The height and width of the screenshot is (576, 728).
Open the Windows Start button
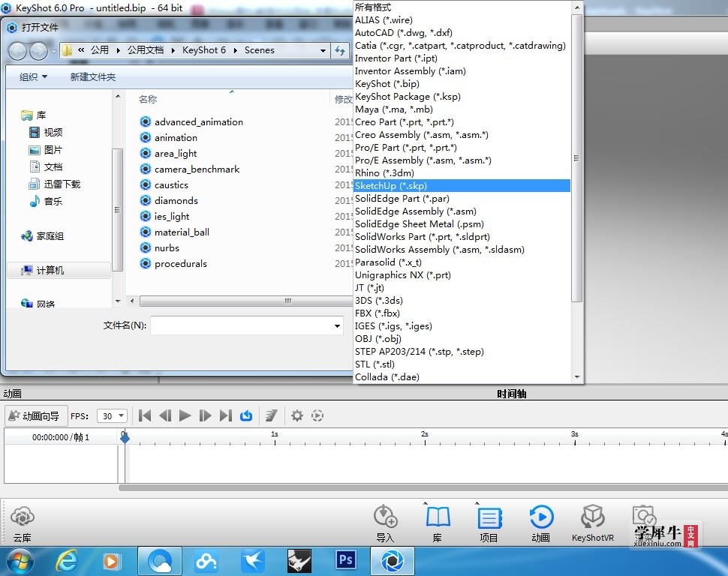(20, 562)
